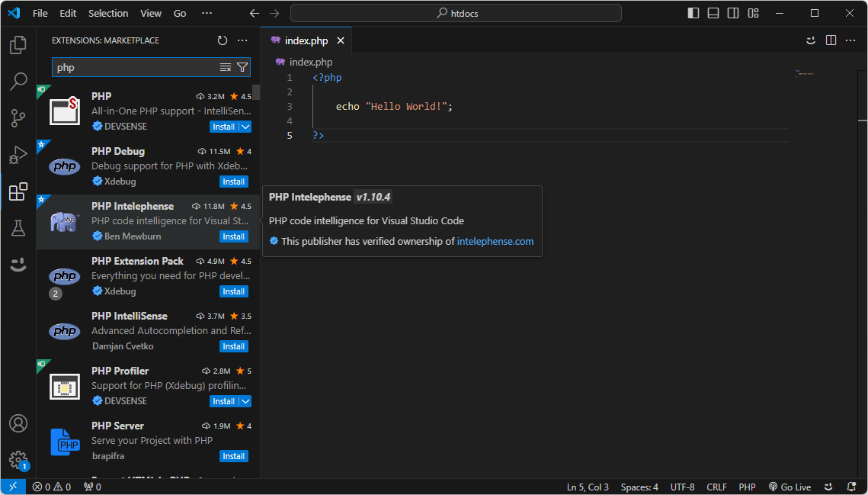
Task: Open the Go menu
Action: [180, 13]
